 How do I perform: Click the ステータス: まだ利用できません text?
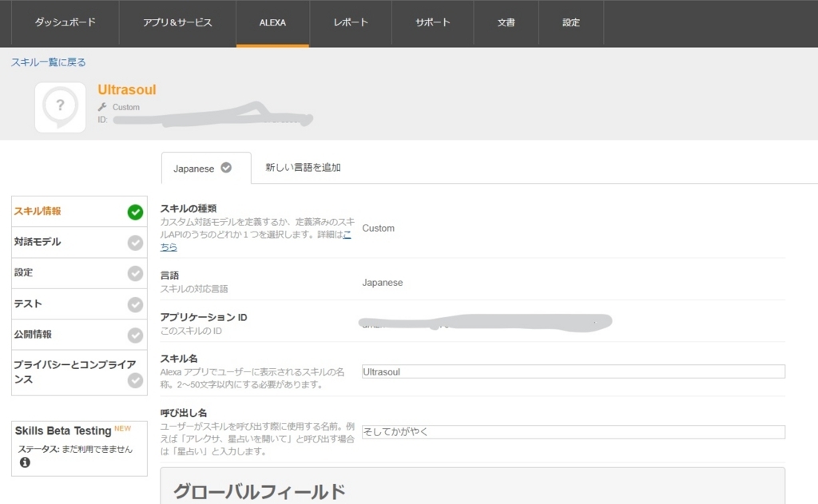click(75, 449)
